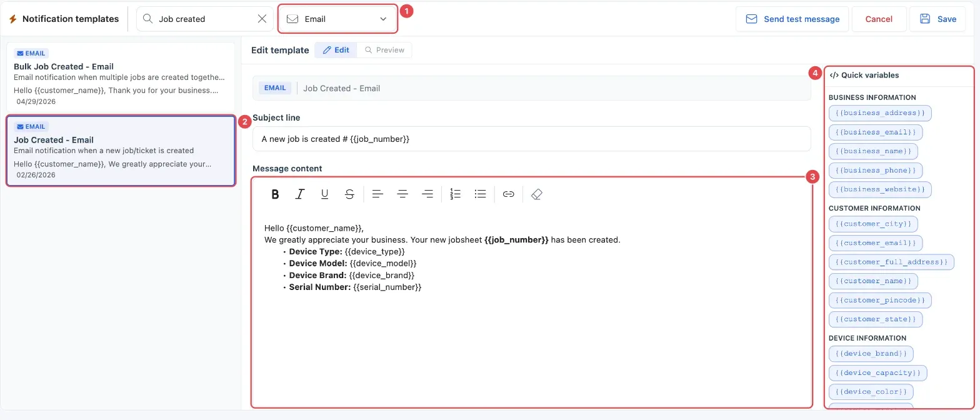
Task: Insert {{customer_city}} quick variable
Action: 873,224
